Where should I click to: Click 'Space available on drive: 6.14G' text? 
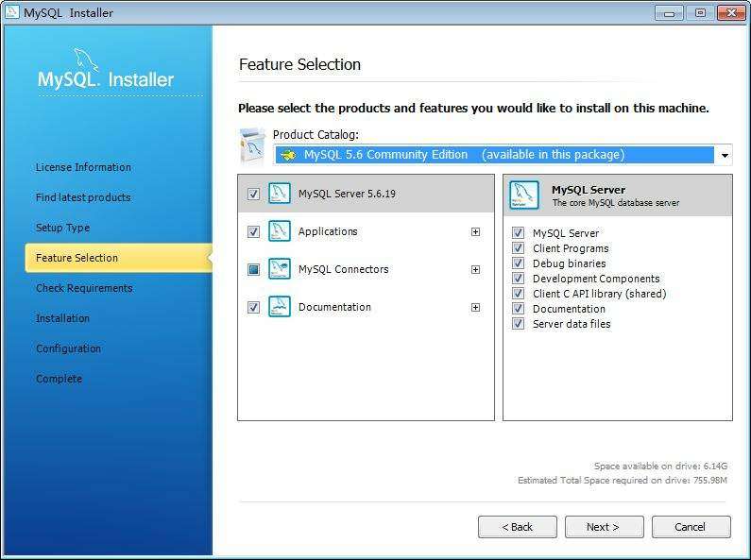(660, 466)
